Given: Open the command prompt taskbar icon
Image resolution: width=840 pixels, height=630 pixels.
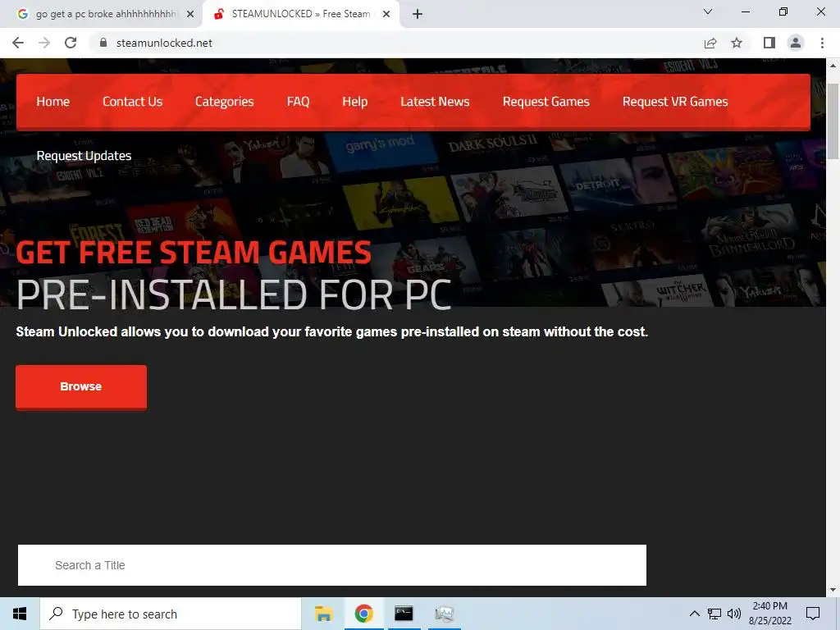Looking at the screenshot, I should coord(404,614).
